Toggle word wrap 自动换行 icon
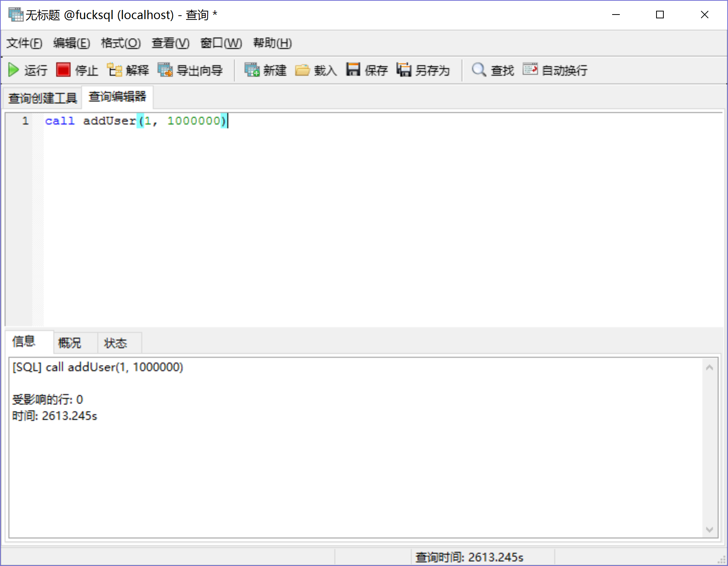 (530, 70)
